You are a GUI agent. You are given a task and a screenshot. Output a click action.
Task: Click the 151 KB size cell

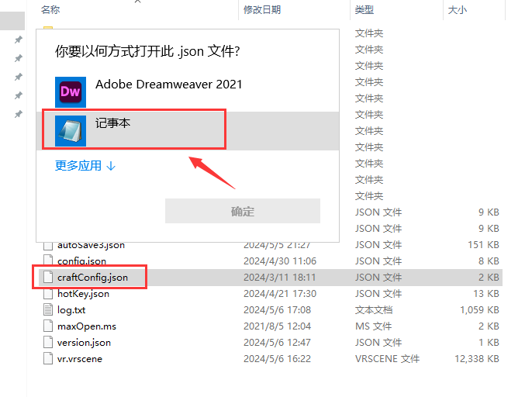point(483,245)
